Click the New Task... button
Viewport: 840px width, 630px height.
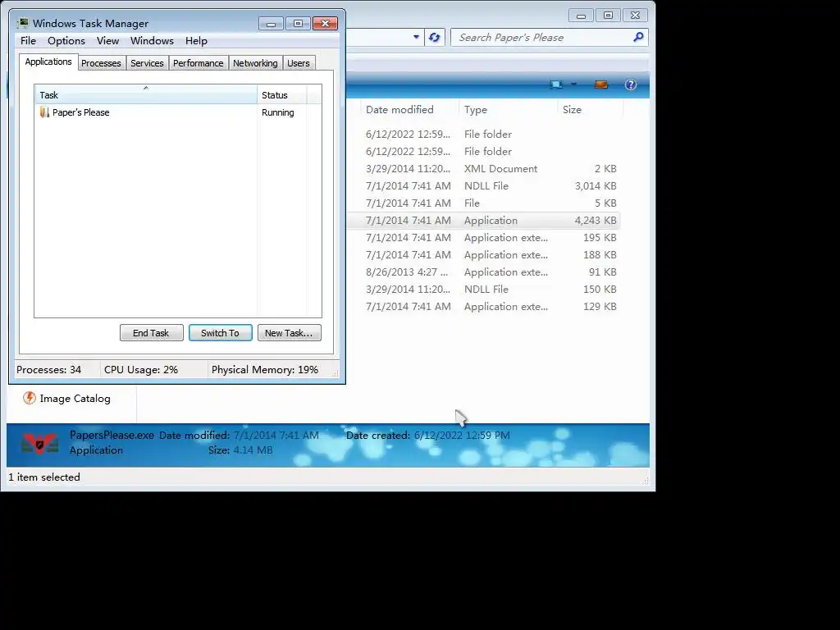(289, 333)
